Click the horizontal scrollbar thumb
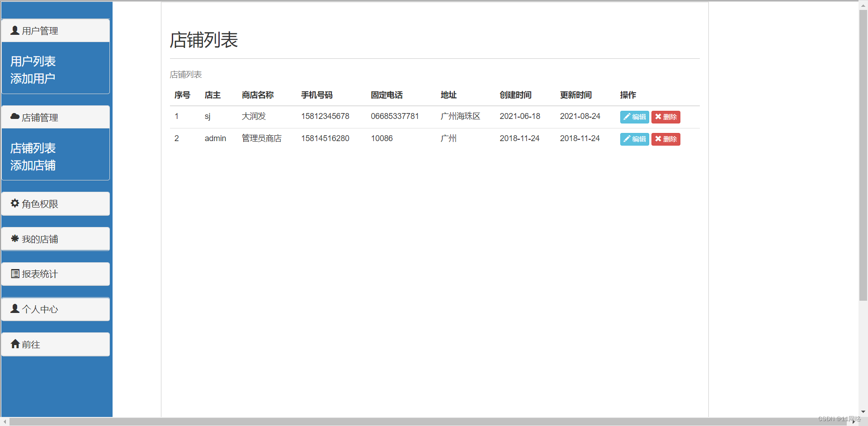The height and width of the screenshot is (426, 868). [x=429, y=421]
